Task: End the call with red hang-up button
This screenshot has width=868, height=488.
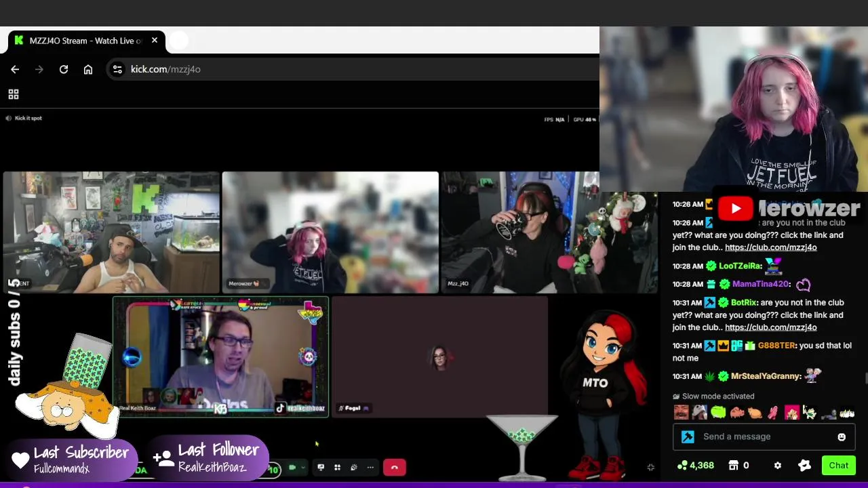Action: [395, 468]
